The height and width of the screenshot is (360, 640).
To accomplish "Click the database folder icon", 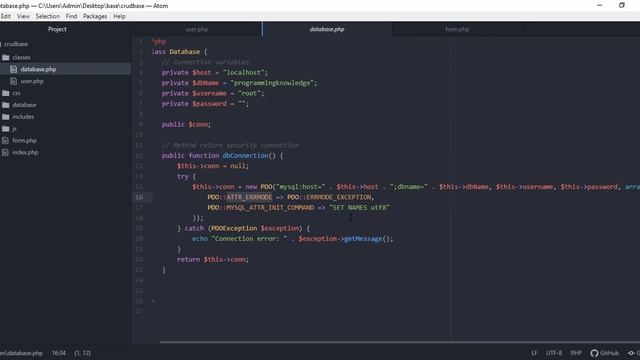I will tap(6, 105).
